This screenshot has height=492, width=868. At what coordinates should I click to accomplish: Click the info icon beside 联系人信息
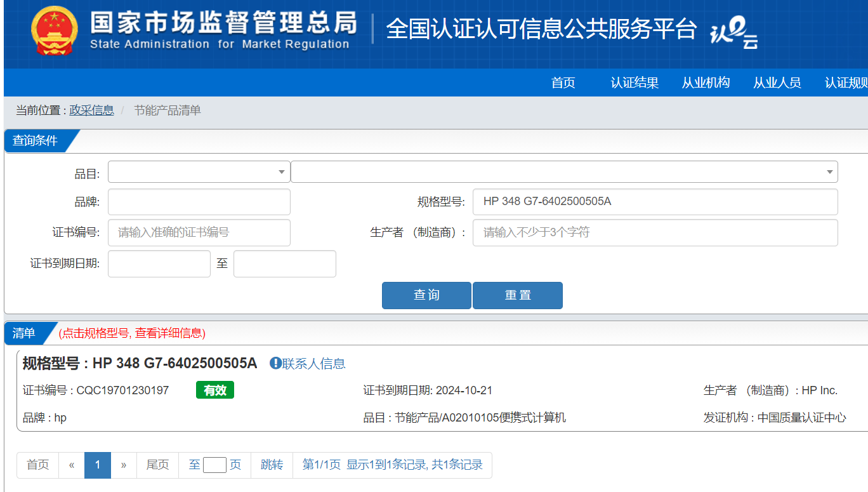tap(275, 363)
